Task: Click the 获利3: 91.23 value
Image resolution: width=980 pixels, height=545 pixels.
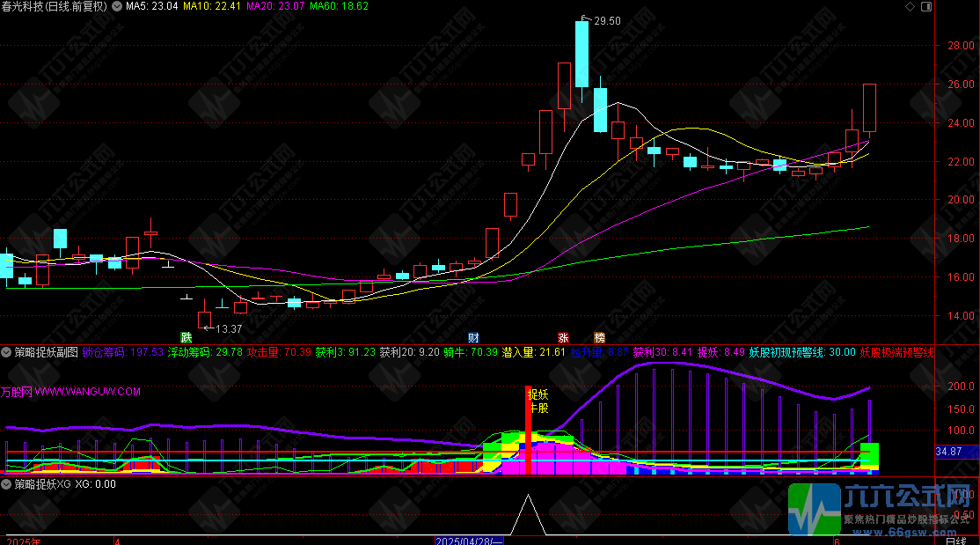Action: (346, 352)
